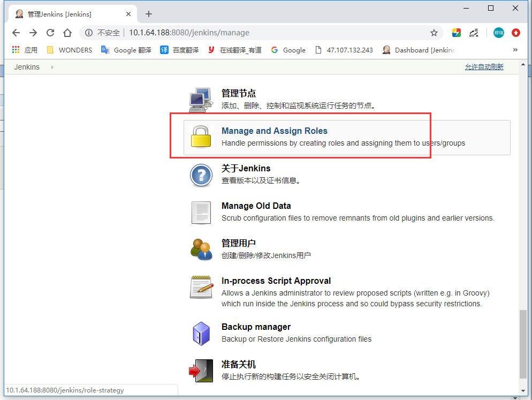Image resolution: width=532 pixels, height=400 pixels.
Task: Select the 管理Jenkins [Jenkins] tab
Action: pos(73,14)
